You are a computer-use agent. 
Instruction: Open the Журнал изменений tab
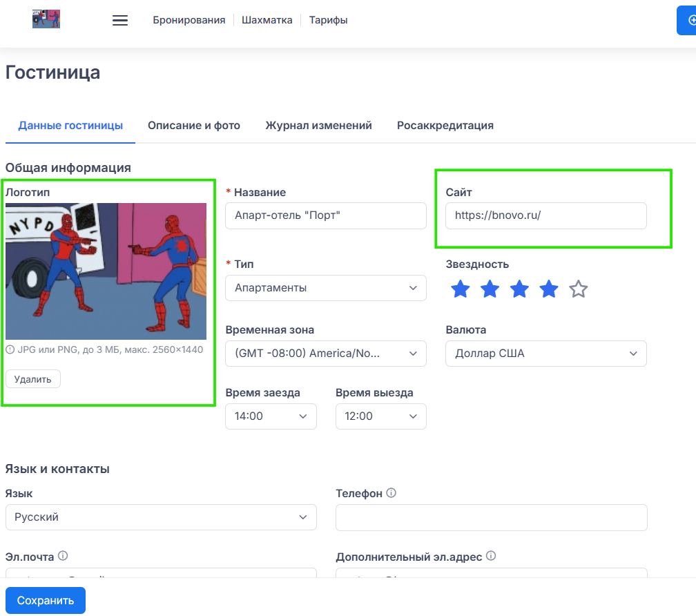click(x=318, y=126)
